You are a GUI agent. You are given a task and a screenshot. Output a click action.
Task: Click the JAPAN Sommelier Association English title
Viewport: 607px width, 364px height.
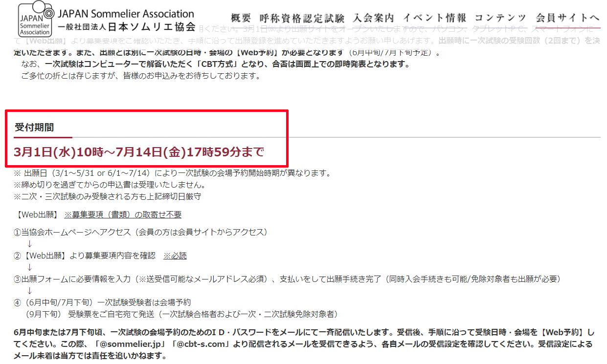[126, 14]
